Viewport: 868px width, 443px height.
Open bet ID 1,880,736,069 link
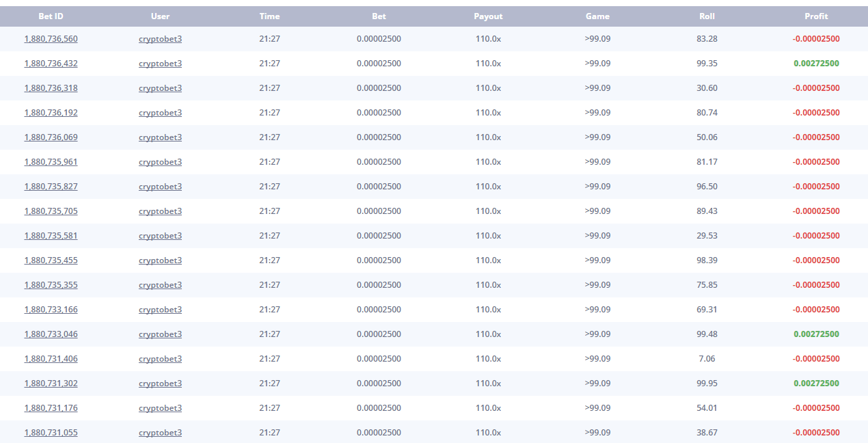[51, 137]
